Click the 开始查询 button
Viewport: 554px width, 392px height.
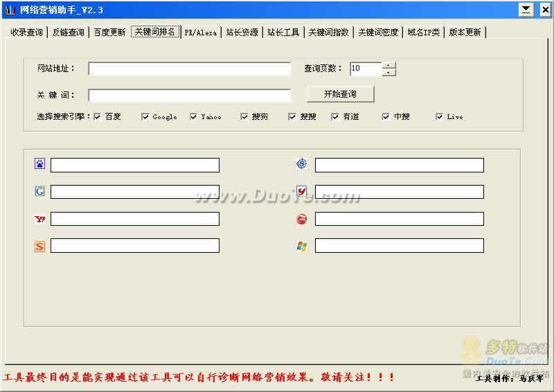point(340,94)
